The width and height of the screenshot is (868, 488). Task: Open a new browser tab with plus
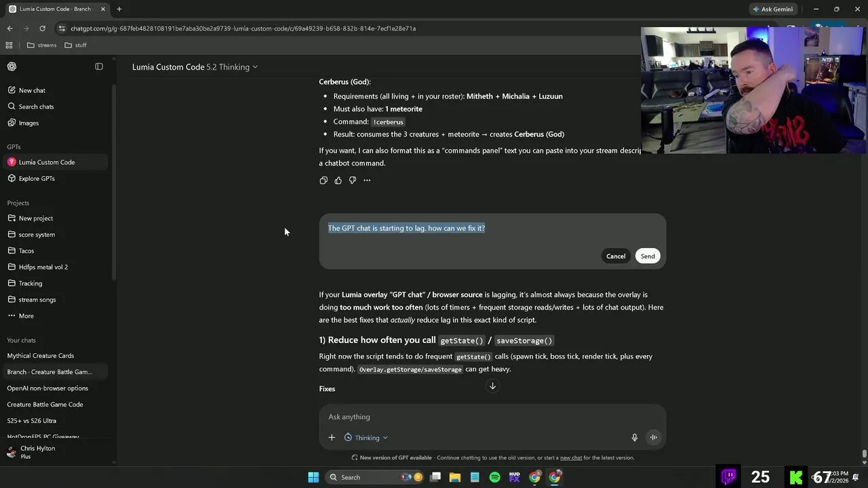(x=119, y=9)
